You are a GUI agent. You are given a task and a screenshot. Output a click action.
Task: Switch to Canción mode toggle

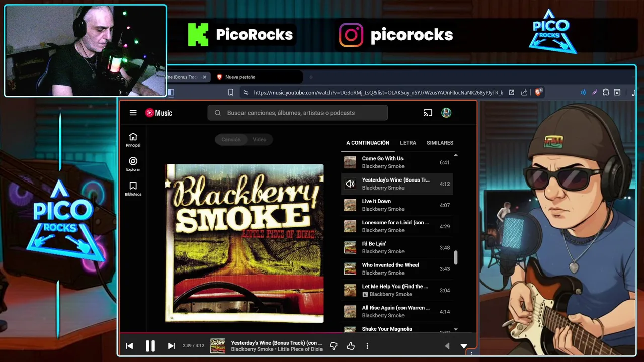click(231, 139)
